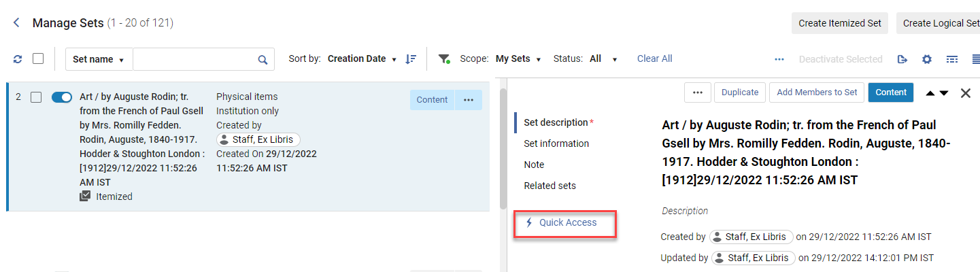Click Add Members to Set
The width and height of the screenshot is (980, 272).
[x=817, y=92]
